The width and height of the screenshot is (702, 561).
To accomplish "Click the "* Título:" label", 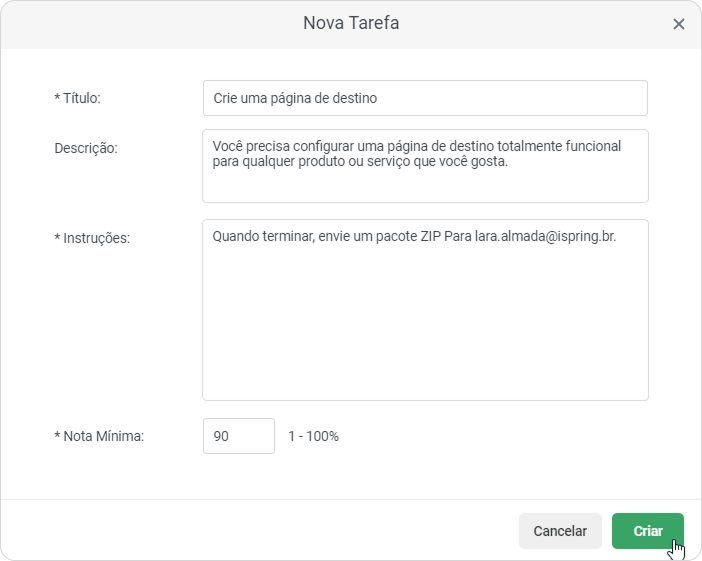I will [78, 98].
